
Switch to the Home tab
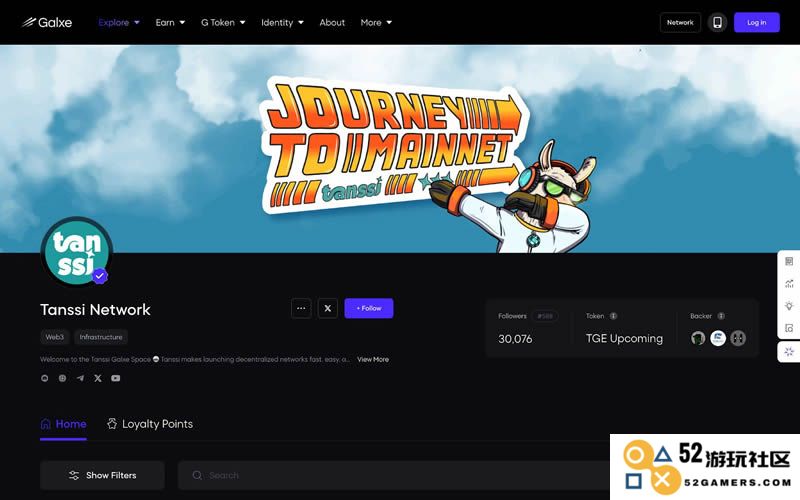[63, 424]
